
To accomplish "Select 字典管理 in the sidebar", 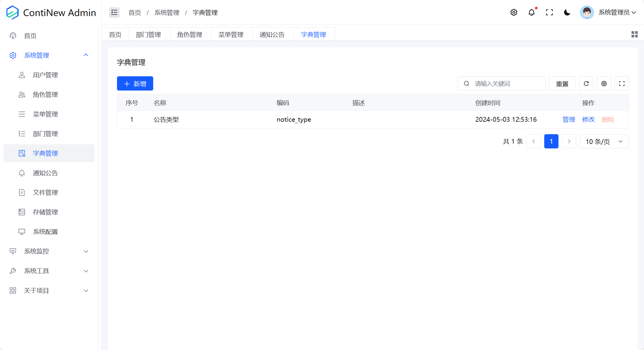I will click(x=45, y=153).
